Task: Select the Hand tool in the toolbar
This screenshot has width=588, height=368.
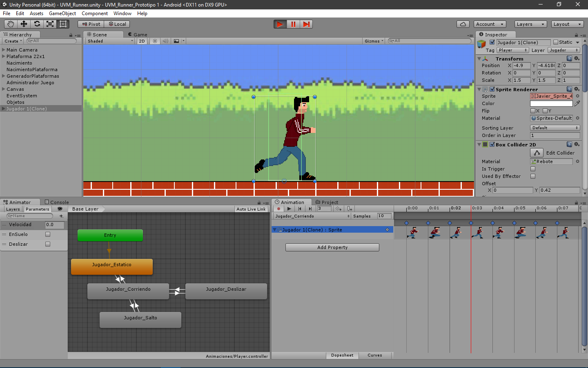Action: coord(11,24)
